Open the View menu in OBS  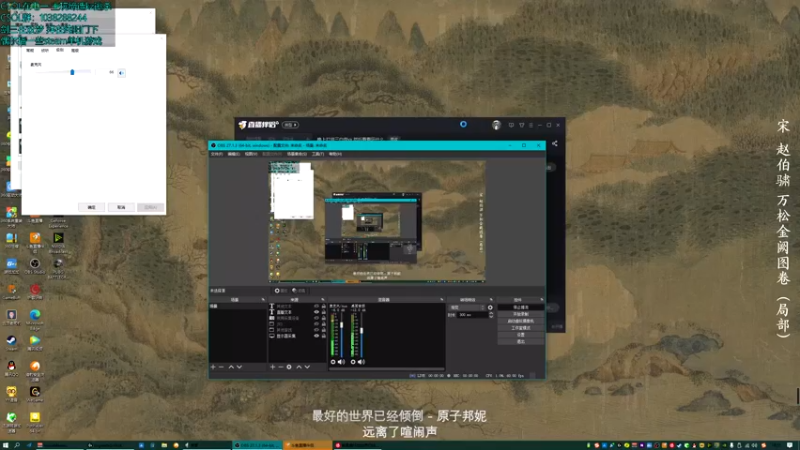click(x=251, y=154)
